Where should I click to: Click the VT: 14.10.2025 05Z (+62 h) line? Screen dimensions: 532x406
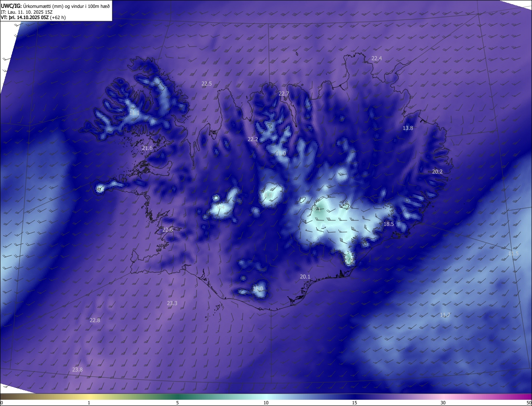click(x=33, y=17)
